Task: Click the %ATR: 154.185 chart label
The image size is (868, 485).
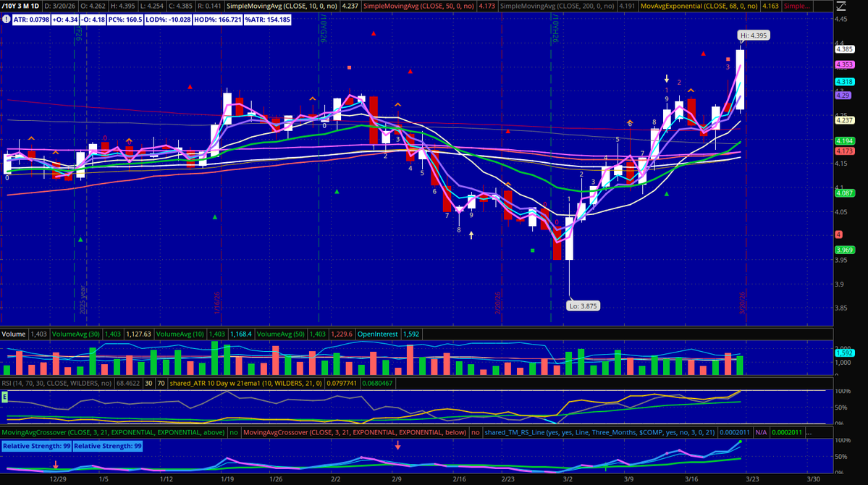Action: (x=267, y=20)
